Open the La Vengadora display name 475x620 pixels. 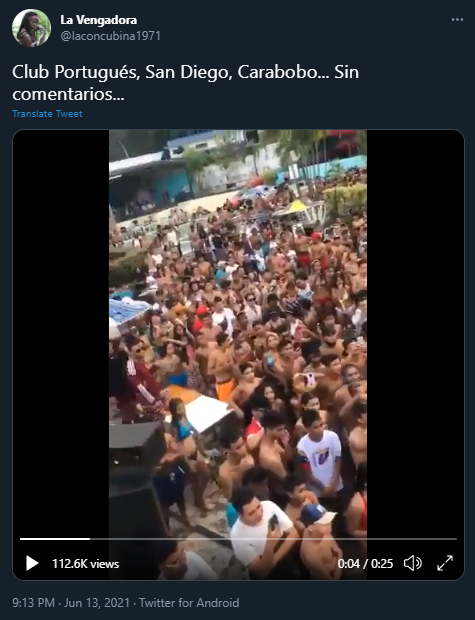pyautogui.click(x=98, y=20)
